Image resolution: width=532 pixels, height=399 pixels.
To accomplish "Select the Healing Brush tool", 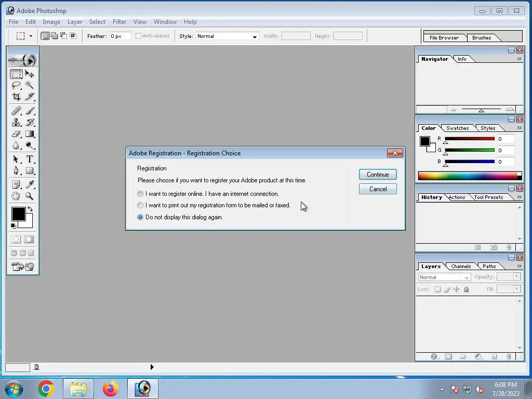I will point(16,111).
